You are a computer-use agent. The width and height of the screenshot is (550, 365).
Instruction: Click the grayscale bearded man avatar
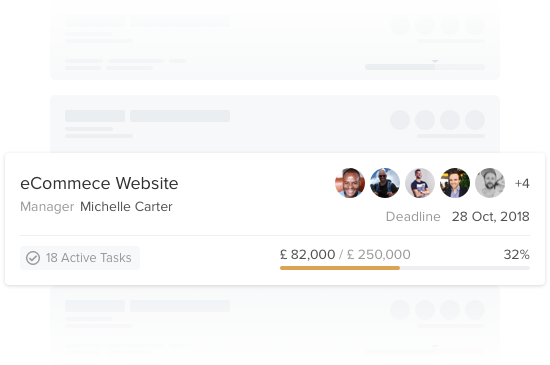tap(490, 183)
